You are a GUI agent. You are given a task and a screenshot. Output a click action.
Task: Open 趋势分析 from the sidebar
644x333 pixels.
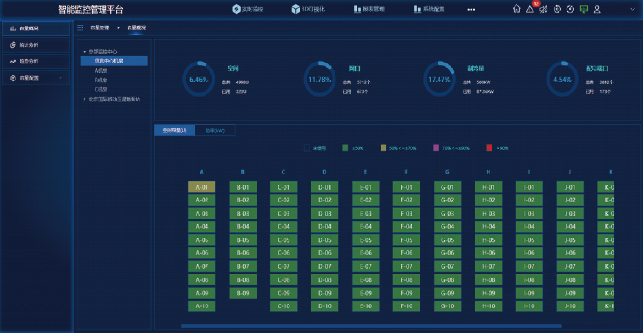coord(35,61)
